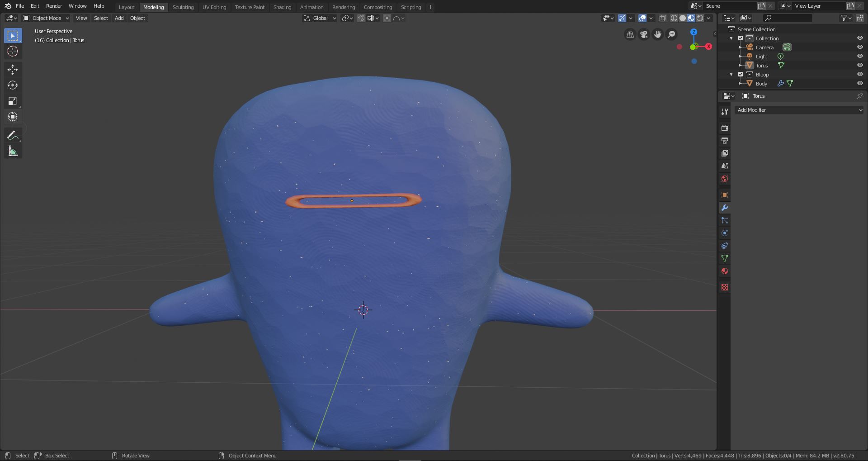Activate the Move tool
This screenshot has height=461, width=868.
[13, 69]
